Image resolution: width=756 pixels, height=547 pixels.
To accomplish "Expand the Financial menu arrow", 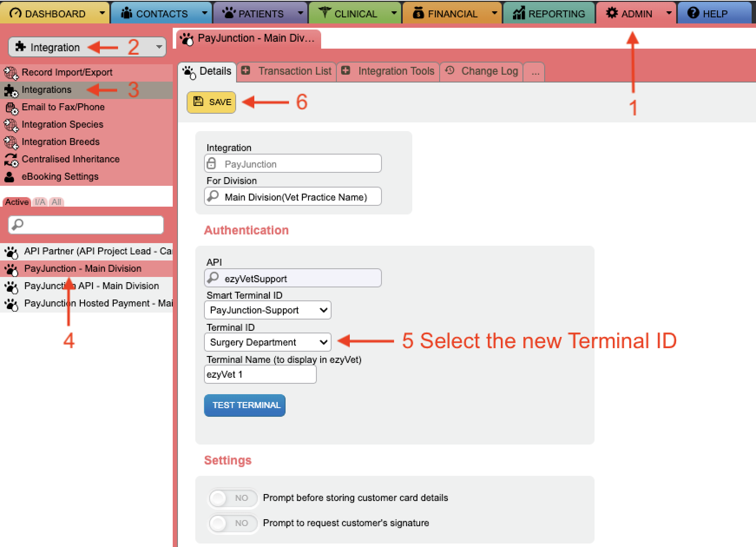I will pyautogui.click(x=494, y=13).
